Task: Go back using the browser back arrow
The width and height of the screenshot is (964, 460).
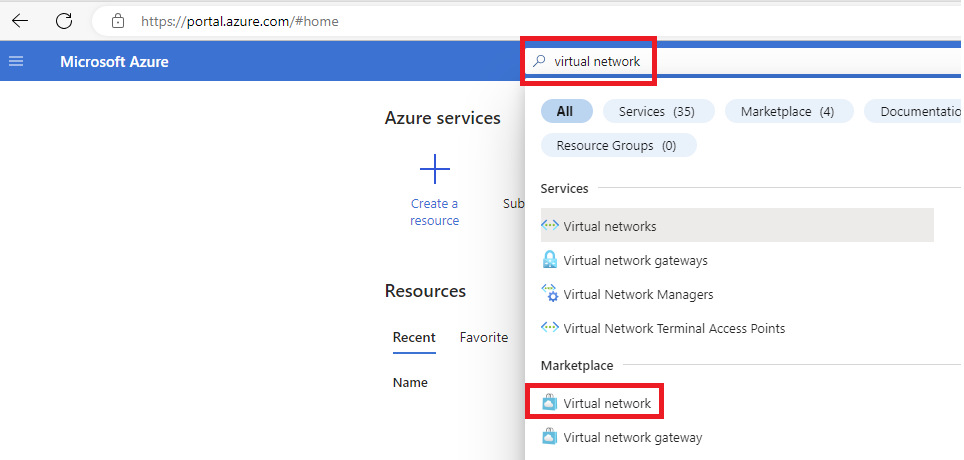Action: pos(20,21)
